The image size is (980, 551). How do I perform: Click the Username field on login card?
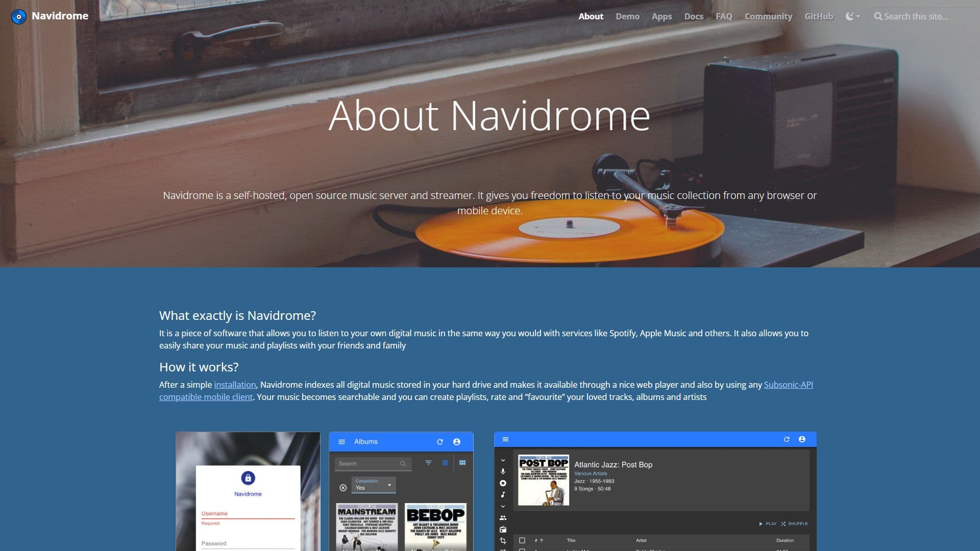pyautogui.click(x=248, y=513)
